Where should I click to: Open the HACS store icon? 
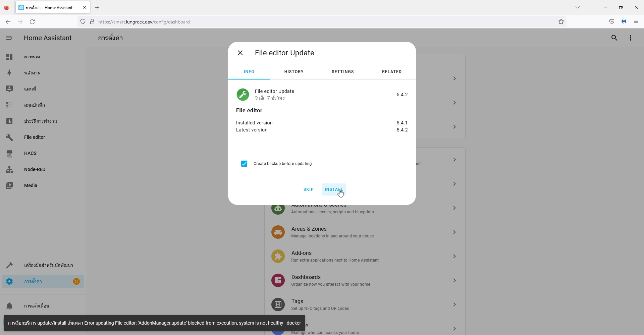tap(9, 153)
